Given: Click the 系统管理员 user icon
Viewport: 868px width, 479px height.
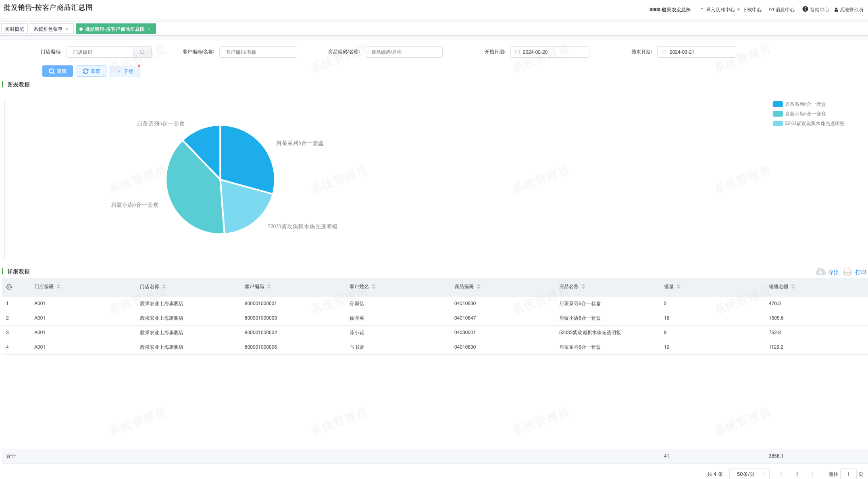Looking at the screenshot, I should (x=836, y=10).
